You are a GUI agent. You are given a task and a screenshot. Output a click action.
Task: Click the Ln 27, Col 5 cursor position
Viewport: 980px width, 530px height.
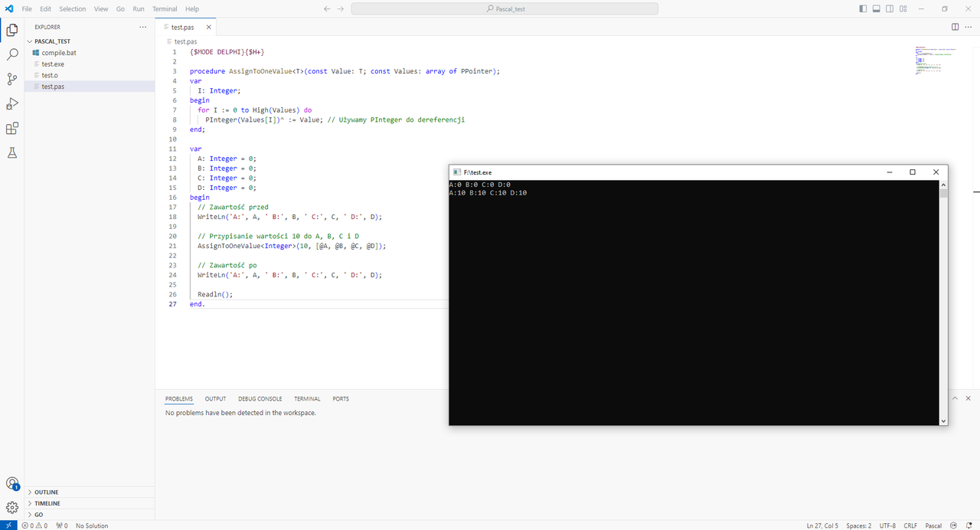click(822, 525)
